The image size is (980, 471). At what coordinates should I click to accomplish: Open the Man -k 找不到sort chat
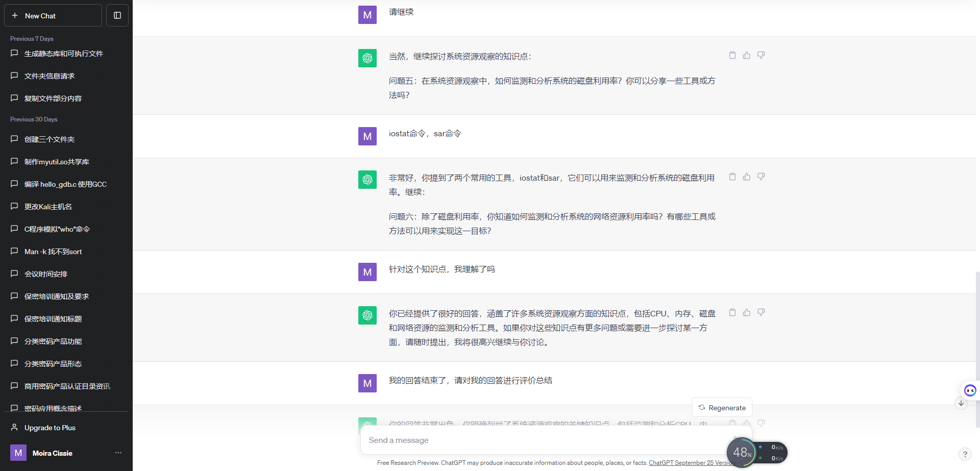tap(53, 252)
